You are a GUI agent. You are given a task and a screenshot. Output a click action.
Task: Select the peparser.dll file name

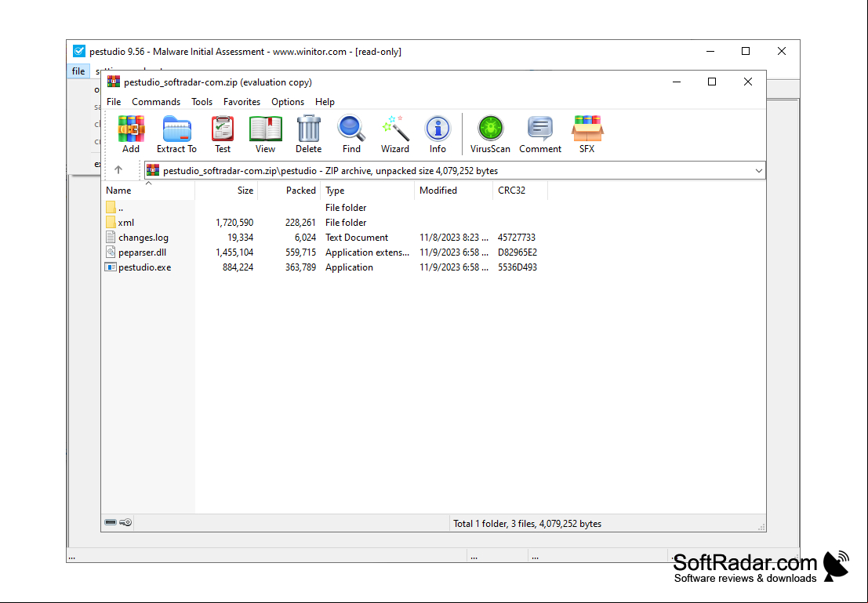(x=142, y=252)
